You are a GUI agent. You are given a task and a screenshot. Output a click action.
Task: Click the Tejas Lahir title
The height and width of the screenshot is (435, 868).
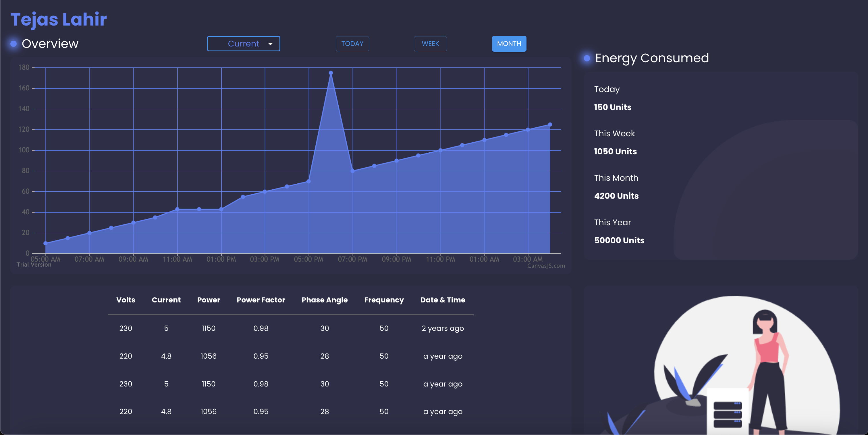pyautogui.click(x=59, y=19)
